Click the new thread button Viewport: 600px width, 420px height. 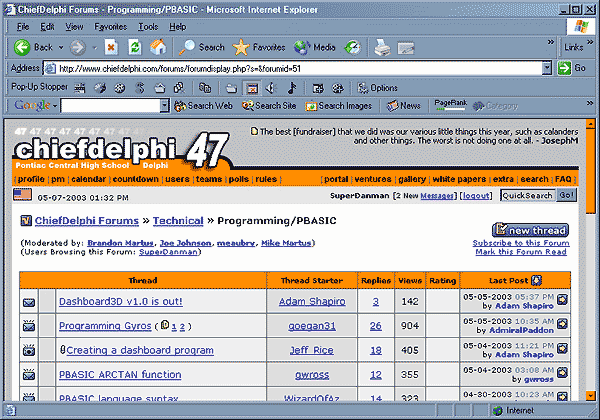530,230
